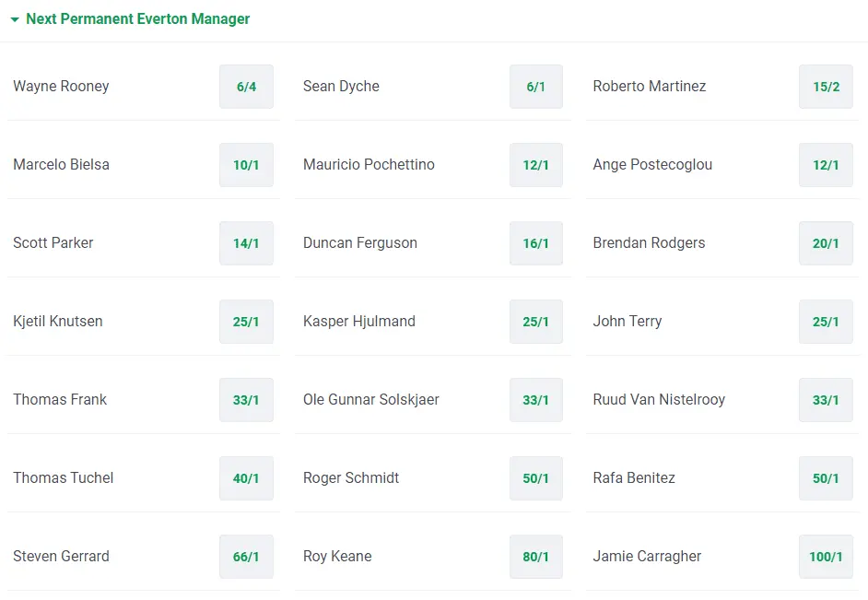Bet on Scott Parker at 14/1
This screenshot has height=600, width=868.
pos(246,243)
